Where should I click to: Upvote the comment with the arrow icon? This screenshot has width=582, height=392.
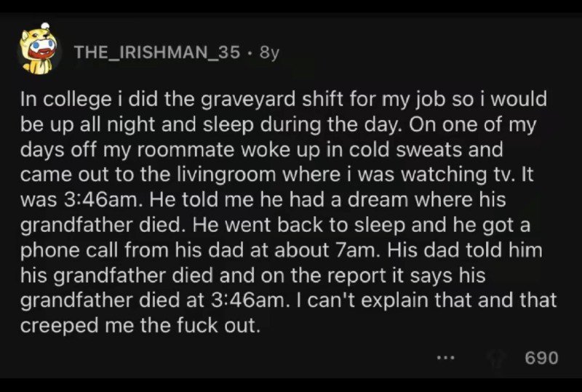pos(496,357)
